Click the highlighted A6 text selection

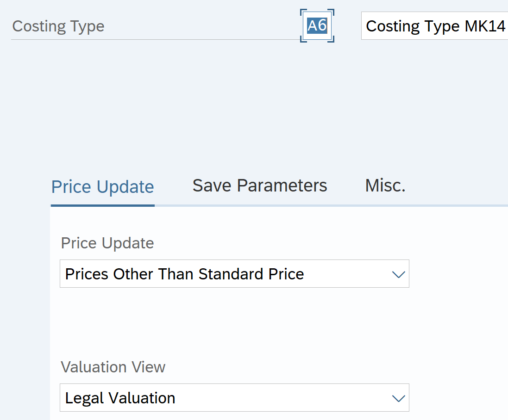317,26
